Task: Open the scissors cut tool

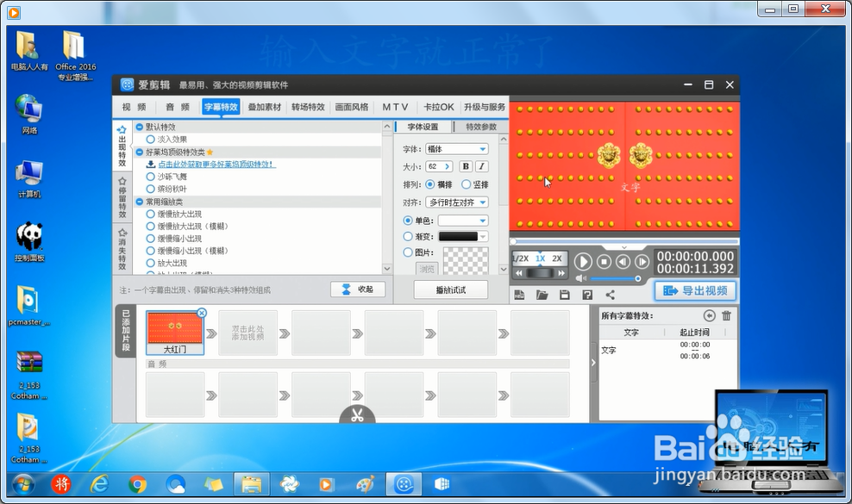Action: (x=357, y=415)
